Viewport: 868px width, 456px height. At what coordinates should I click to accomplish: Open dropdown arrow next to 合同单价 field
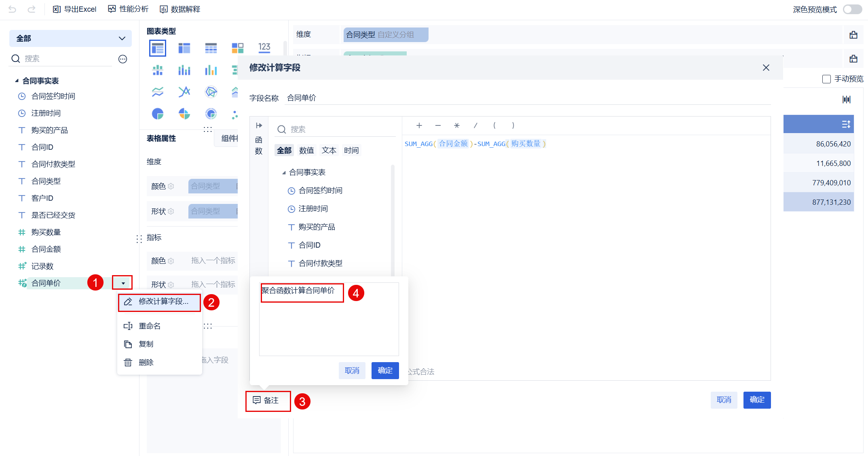click(x=123, y=283)
